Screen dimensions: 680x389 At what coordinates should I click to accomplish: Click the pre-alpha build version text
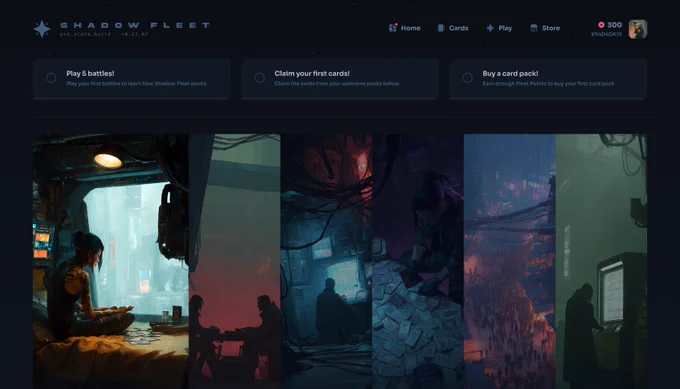pos(104,34)
